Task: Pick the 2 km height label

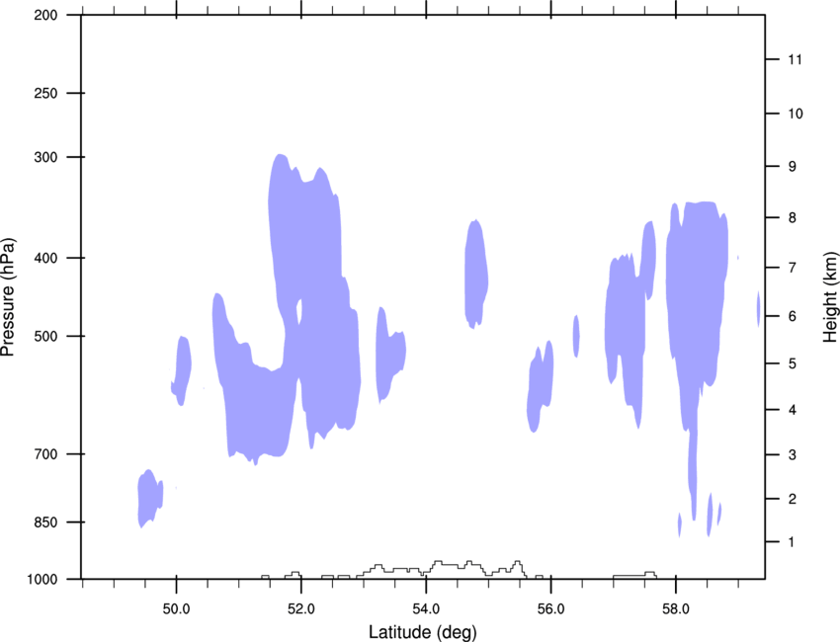Action: (x=793, y=499)
